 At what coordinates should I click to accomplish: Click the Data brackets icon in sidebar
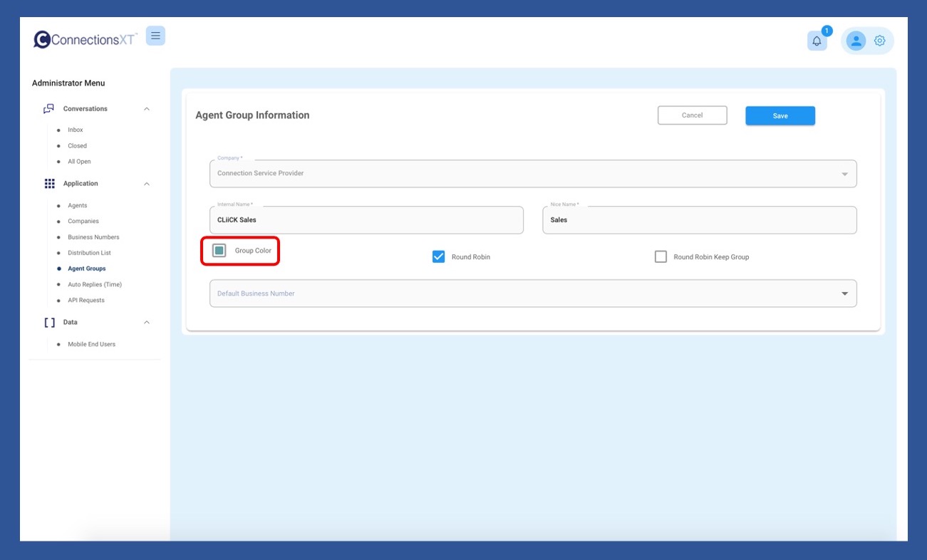(x=49, y=323)
